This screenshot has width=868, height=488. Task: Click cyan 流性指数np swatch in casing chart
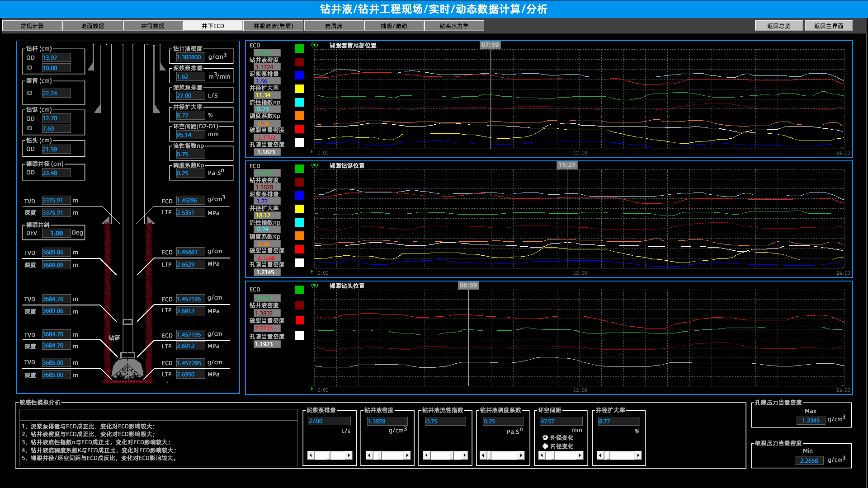click(x=299, y=102)
